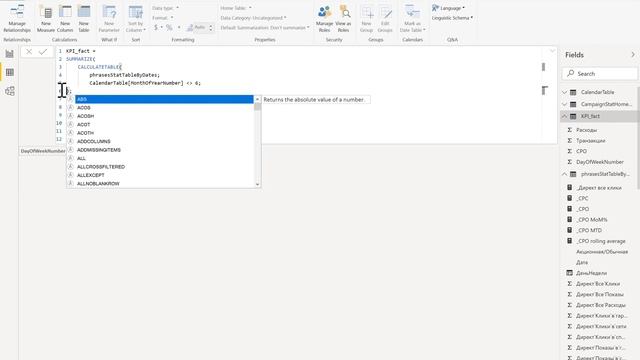Expand CalendarTable in Fields
The image size is (640, 360).
(x=564, y=92)
